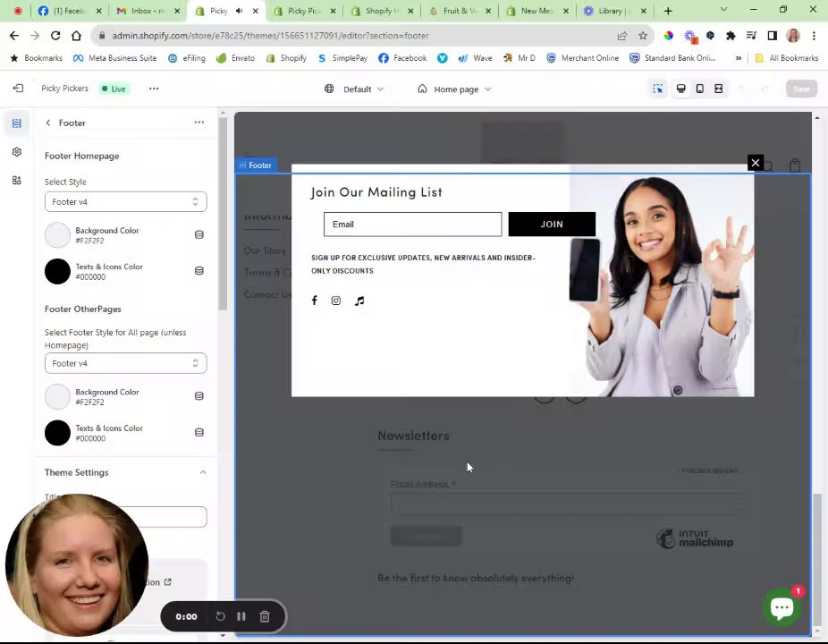
Task: Open the Envato bookmark
Action: tap(235, 58)
